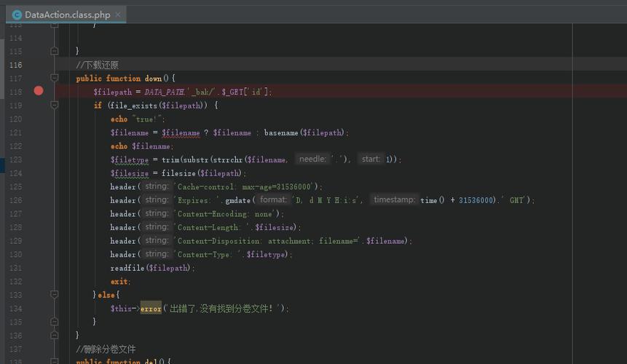
Task: Click 'Content-Type: ' string on line 130
Action: [x=208, y=255]
